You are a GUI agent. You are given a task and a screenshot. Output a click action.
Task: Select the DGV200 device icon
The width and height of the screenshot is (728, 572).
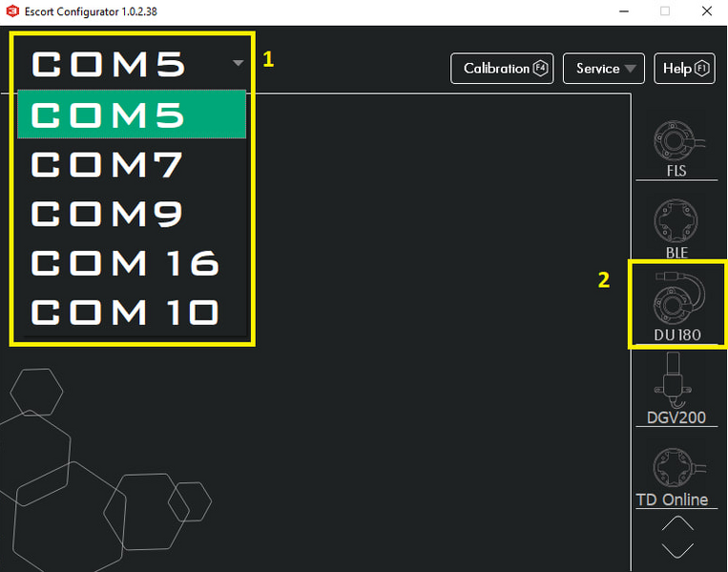coord(676,389)
